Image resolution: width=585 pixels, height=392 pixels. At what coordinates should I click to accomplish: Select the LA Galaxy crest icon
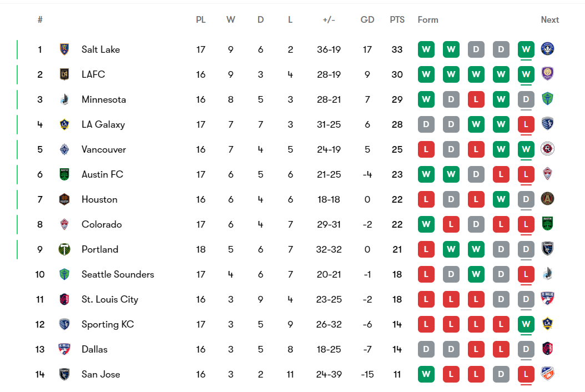pos(64,124)
